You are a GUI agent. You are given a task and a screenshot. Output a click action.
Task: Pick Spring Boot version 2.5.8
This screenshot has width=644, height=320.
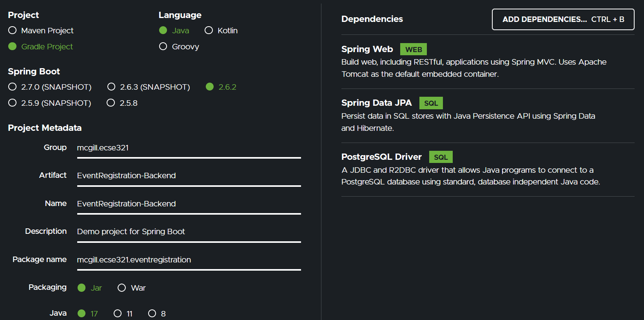111,103
